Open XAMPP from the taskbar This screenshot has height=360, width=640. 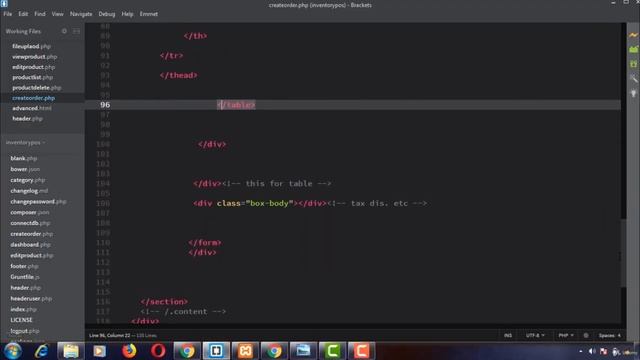245,351
